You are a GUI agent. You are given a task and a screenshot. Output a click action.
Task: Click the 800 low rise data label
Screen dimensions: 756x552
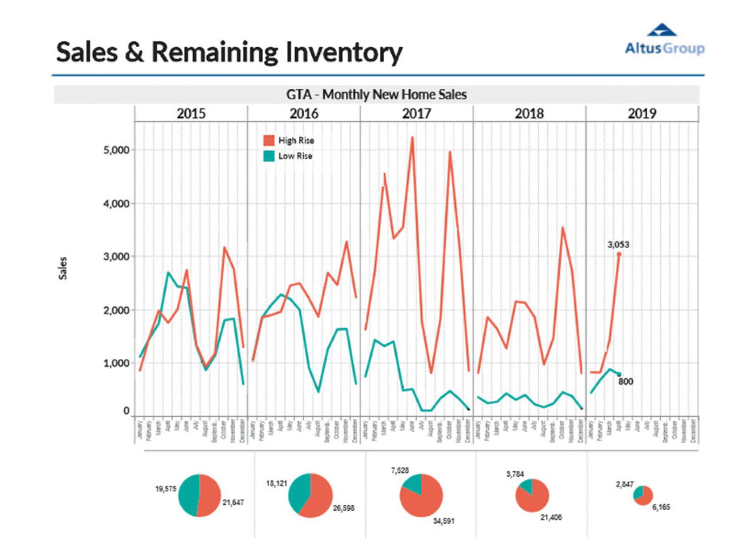pos(626,382)
